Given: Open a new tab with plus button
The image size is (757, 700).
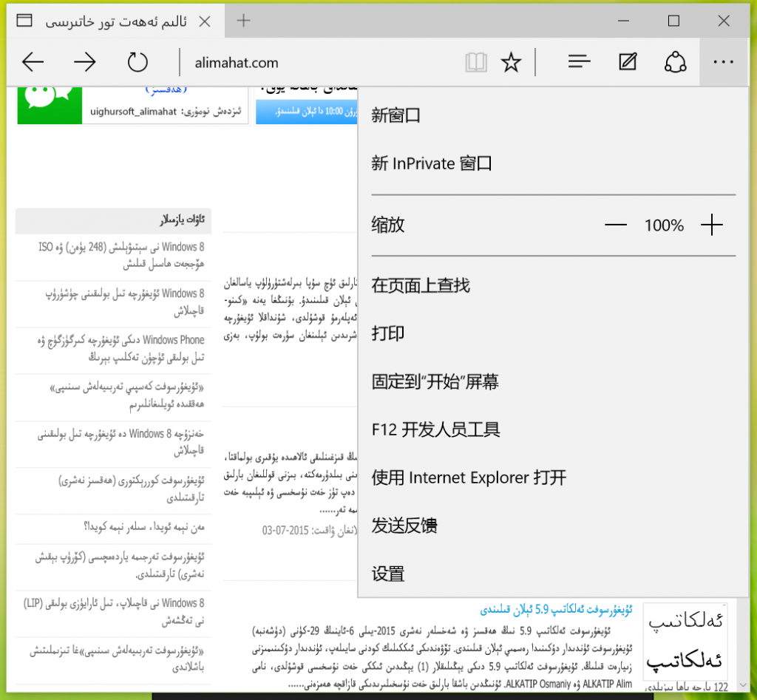Looking at the screenshot, I should point(243,20).
